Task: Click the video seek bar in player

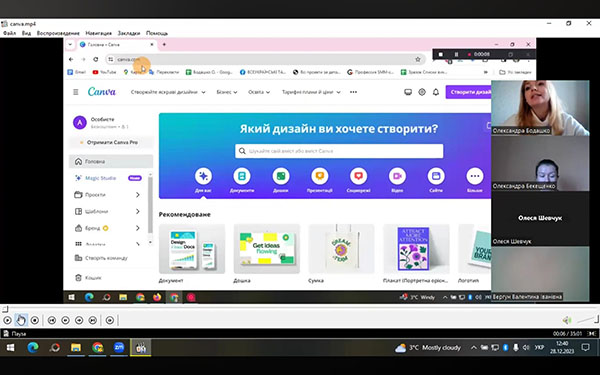Action: (300, 308)
